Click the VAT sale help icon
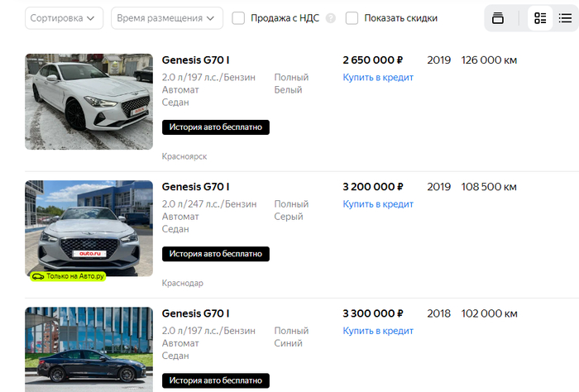The image size is (579, 392). pyautogui.click(x=331, y=18)
